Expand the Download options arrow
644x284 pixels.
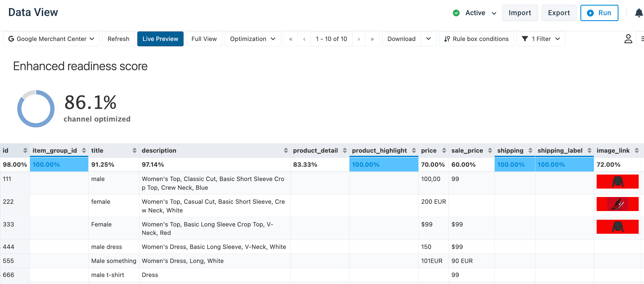coord(428,39)
